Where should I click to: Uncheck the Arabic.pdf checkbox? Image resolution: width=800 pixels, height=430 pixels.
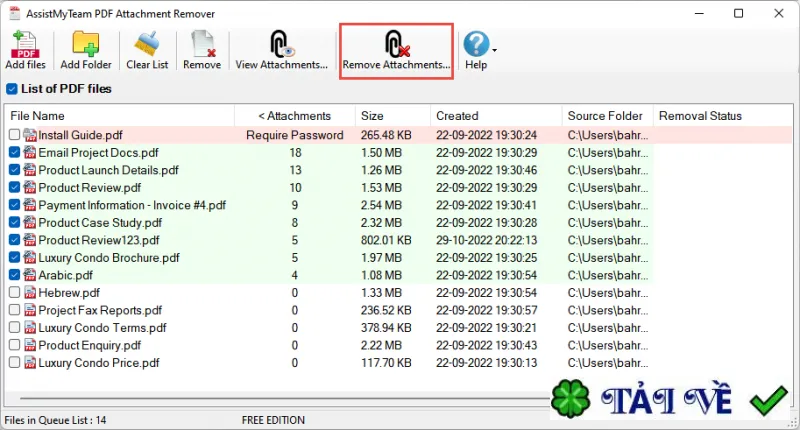point(14,275)
